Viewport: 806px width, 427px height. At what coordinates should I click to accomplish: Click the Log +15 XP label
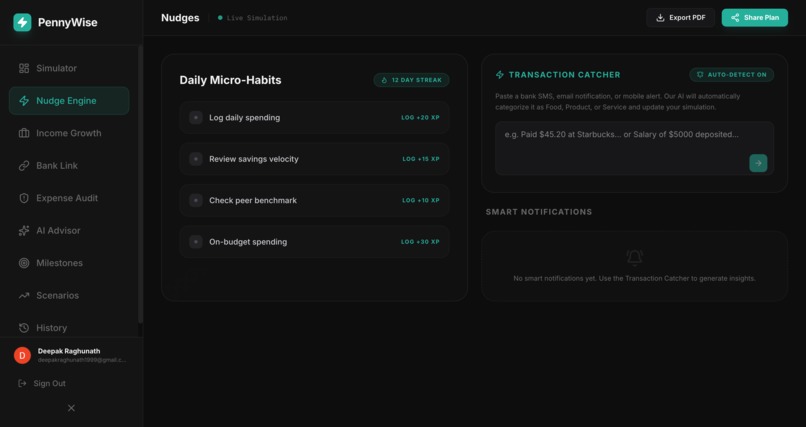pos(421,159)
